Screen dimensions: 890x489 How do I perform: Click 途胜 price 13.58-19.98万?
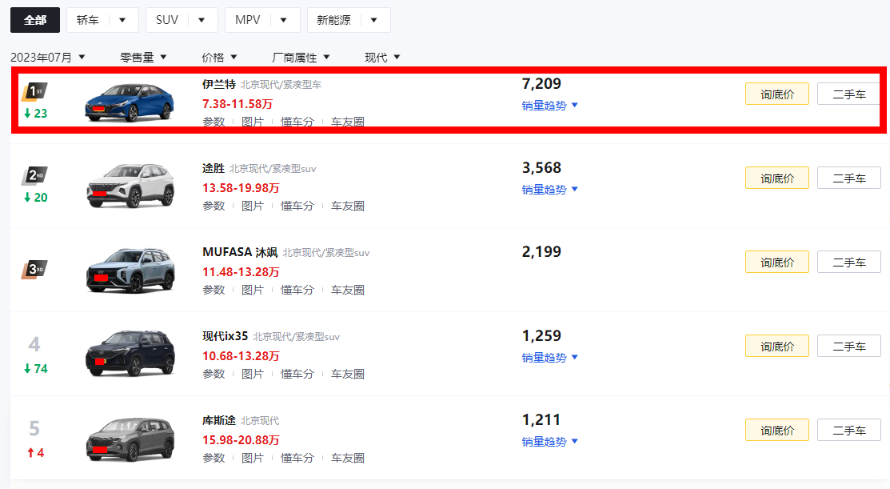(241, 188)
